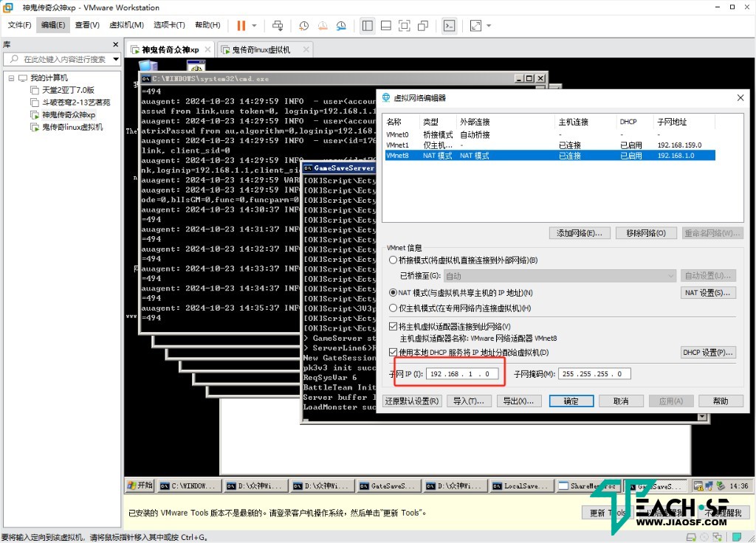Minimize the cmd.exe window in guest
This screenshot has width=756, height=543.
pyautogui.click(x=519, y=78)
